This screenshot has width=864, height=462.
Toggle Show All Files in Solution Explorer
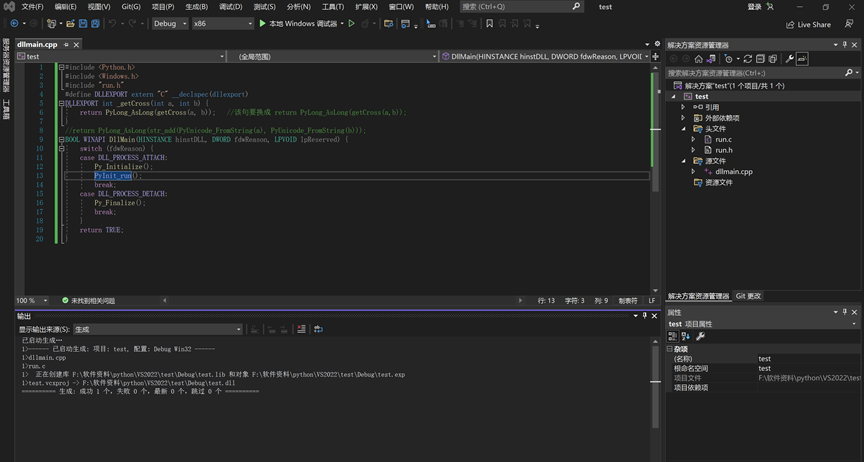(x=773, y=59)
